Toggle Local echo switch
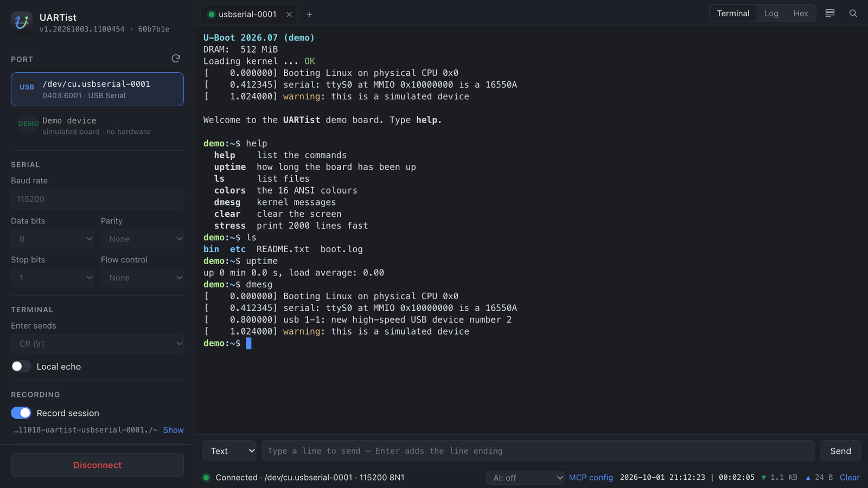The width and height of the screenshot is (868, 488). (x=21, y=367)
